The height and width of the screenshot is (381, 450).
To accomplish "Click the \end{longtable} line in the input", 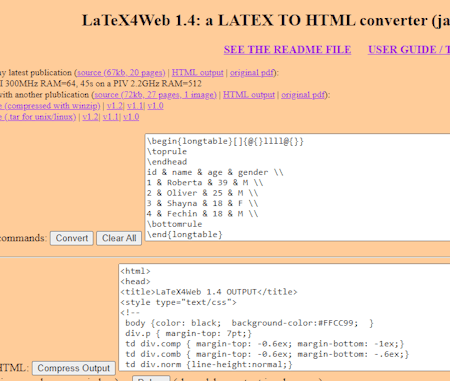I will tap(185, 234).
